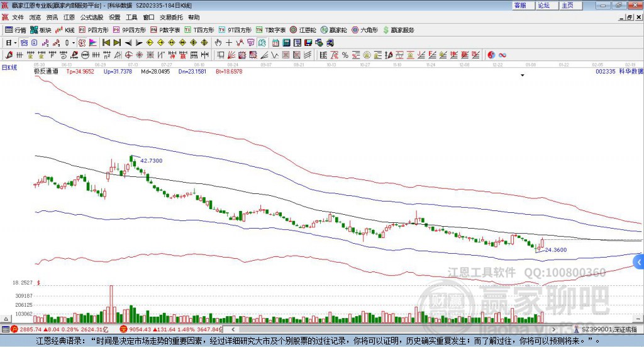Open the 工具 menu
Image resolution: width=644 pixels, height=347 pixels.
coord(131,17)
